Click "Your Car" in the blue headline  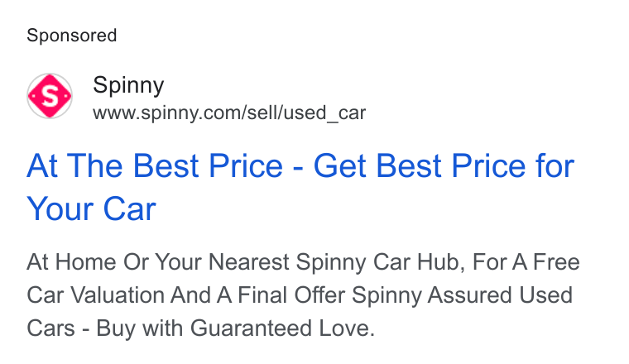(x=91, y=208)
